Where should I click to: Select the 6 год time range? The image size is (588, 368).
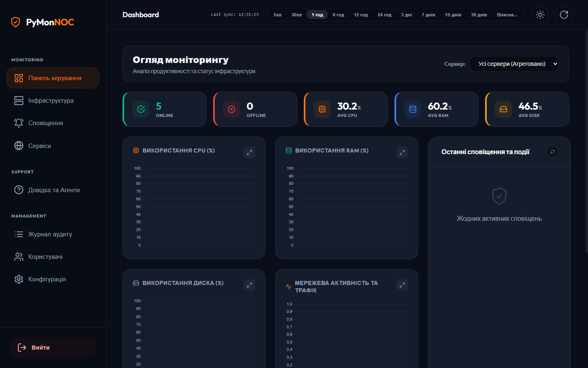point(339,15)
